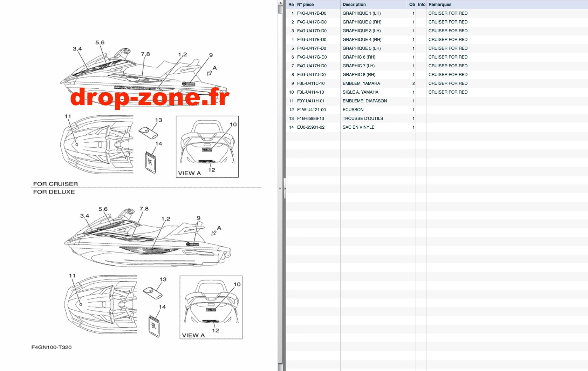Select part number EU0-65901-02

311,127
